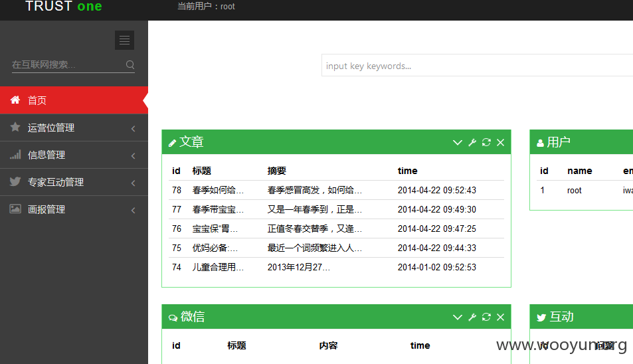Collapse the 微信 panel with chevron

point(457,318)
